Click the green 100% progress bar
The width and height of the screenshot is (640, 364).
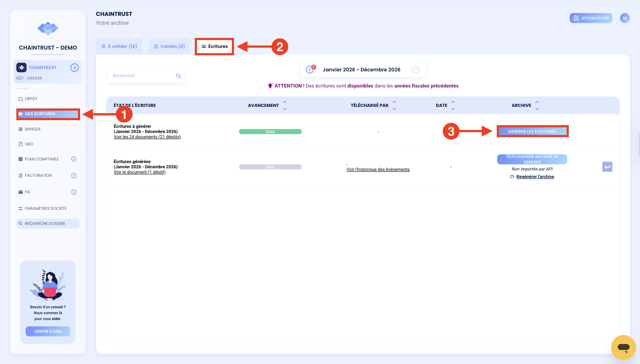click(x=270, y=132)
